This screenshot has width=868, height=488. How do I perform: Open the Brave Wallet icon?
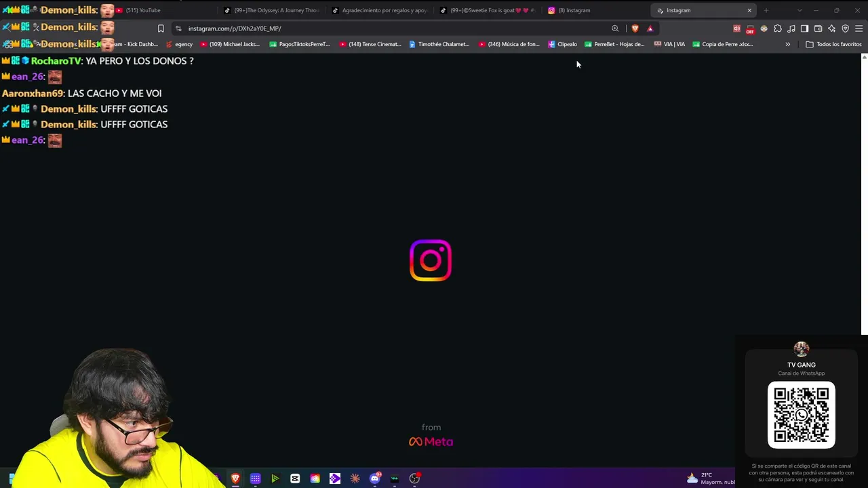coord(818,28)
